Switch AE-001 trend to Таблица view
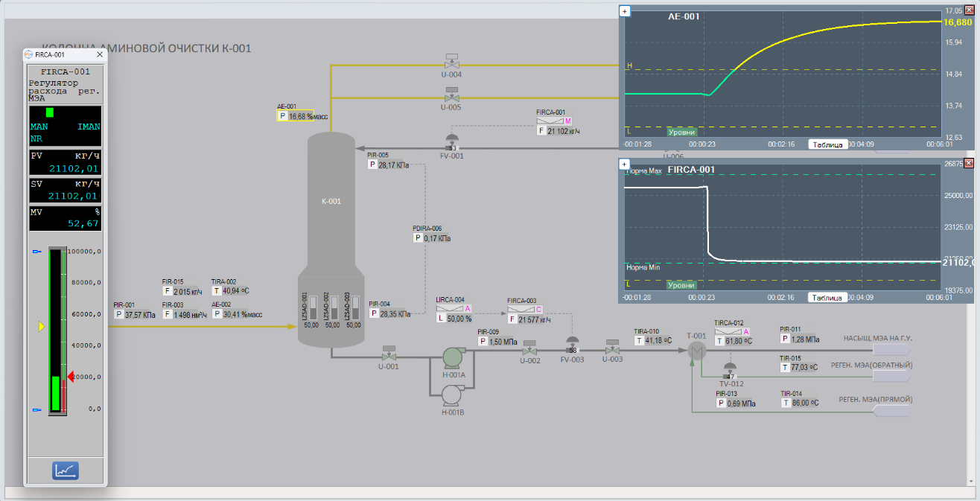The image size is (980, 501). (827, 144)
